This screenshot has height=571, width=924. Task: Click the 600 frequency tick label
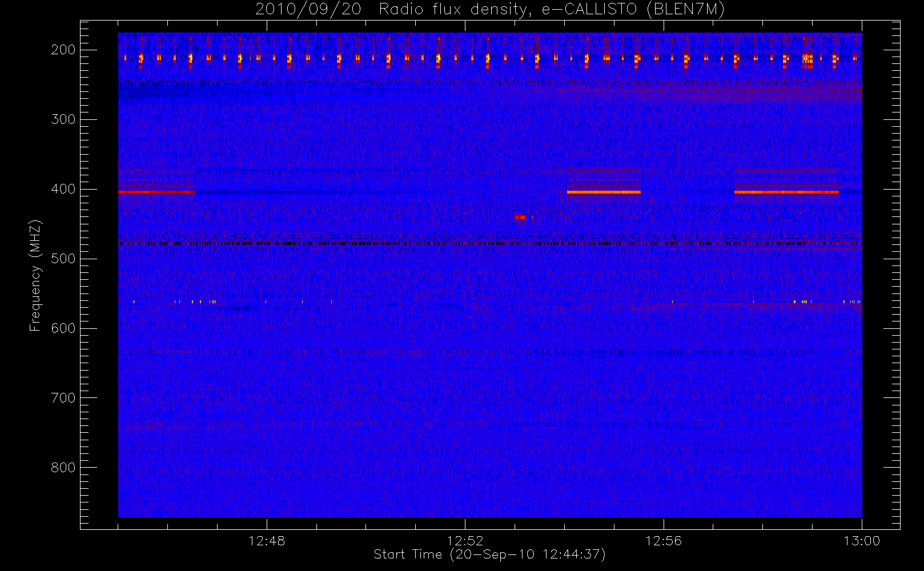tap(63, 328)
